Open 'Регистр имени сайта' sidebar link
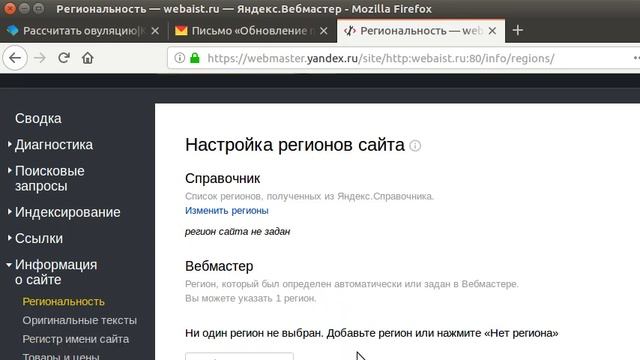 click(x=76, y=339)
